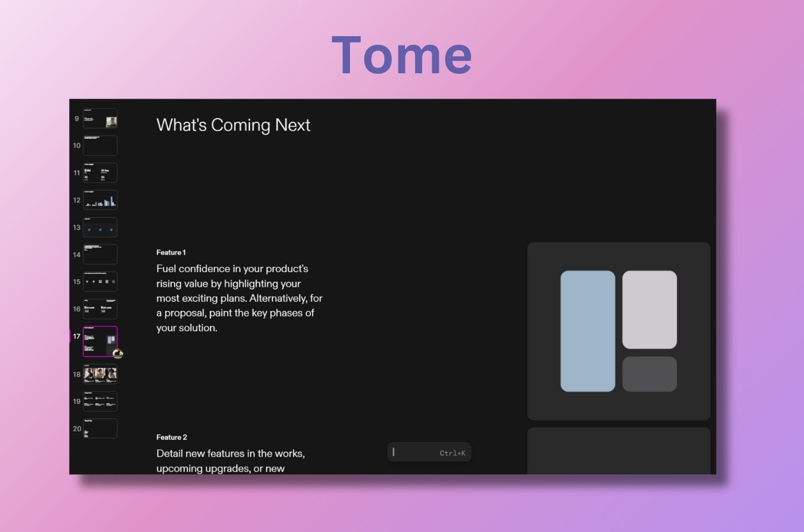The height and width of the screenshot is (532, 804).
Task: Go to slide 13 thumbnail
Action: (100, 227)
